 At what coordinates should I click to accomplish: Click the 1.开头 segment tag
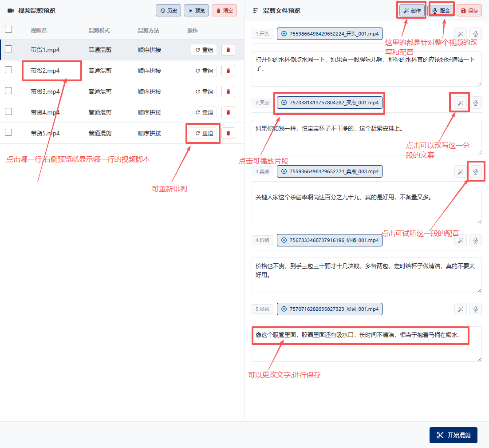(263, 34)
